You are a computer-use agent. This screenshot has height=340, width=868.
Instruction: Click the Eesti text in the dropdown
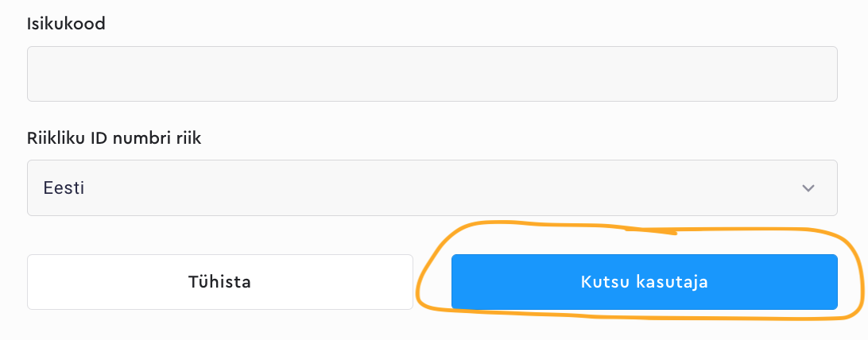(x=63, y=188)
